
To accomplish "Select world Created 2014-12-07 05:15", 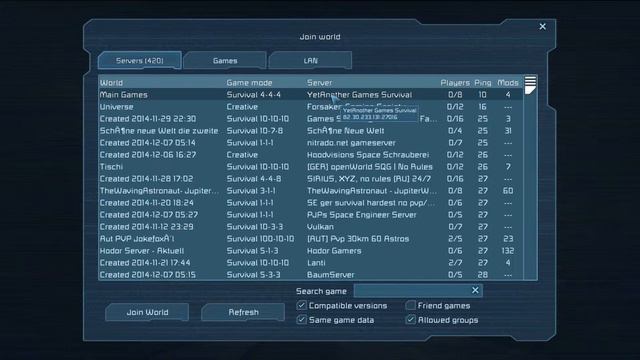I will point(311,275).
